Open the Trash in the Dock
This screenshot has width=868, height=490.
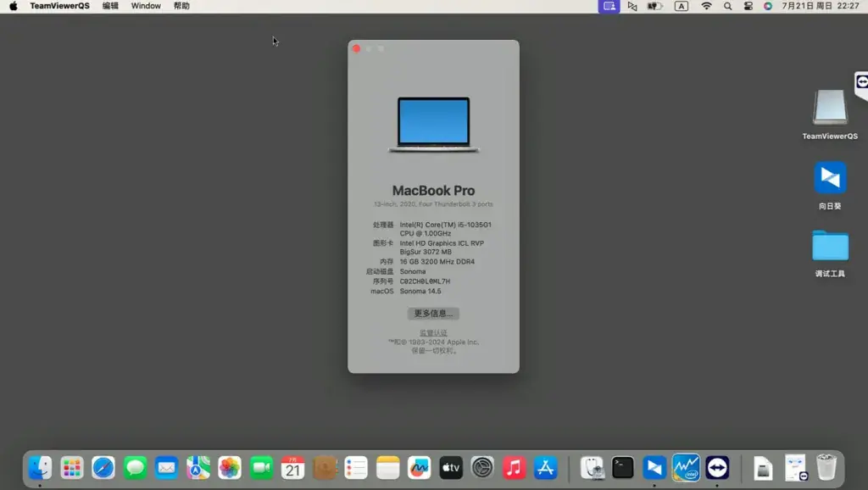click(x=826, y=468)
